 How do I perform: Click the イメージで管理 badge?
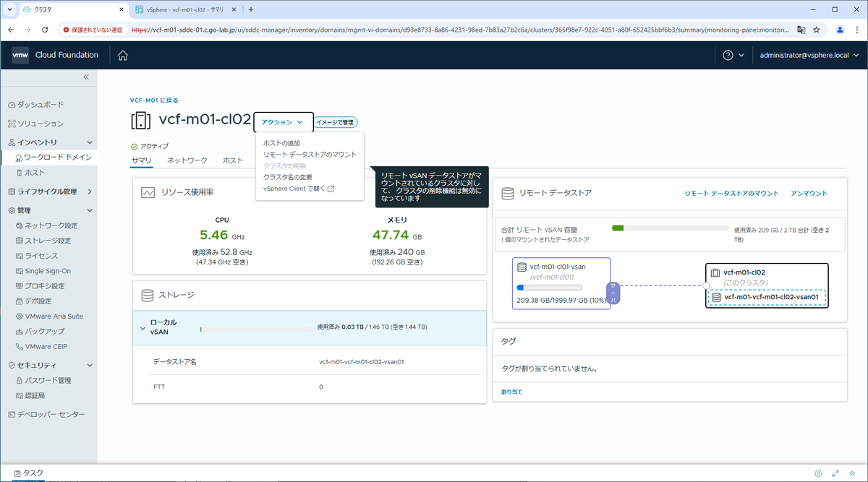pos(336,122)
